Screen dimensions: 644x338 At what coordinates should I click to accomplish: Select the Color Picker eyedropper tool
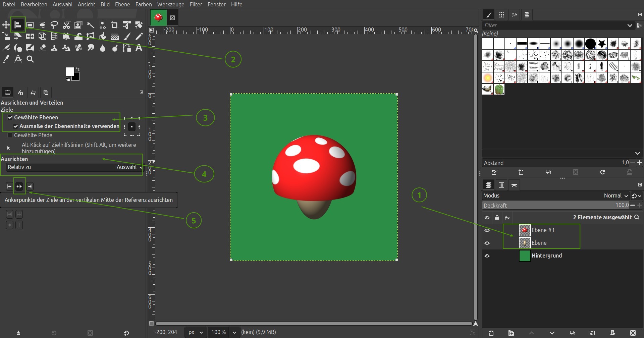pyautogui.click(x=6, y=59)
